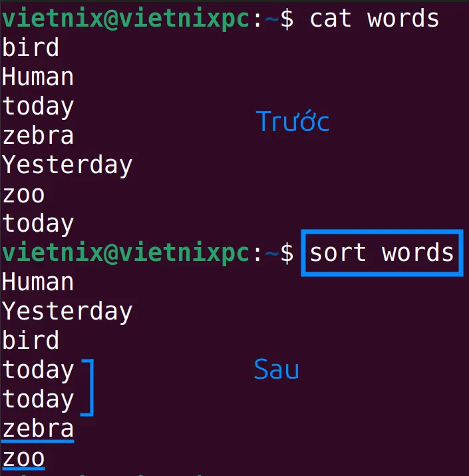Click 'bird' in the sorted output
Viewport: 469px width, 476px height.
31,340
